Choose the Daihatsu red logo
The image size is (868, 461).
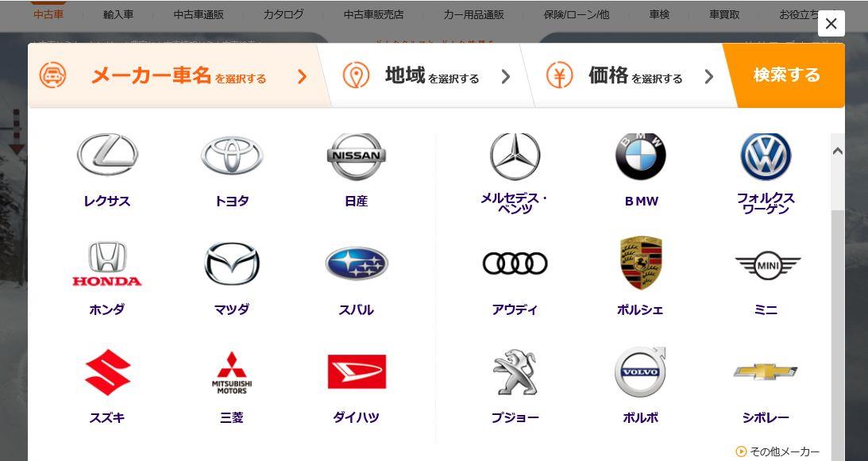[x=357, y=372]
